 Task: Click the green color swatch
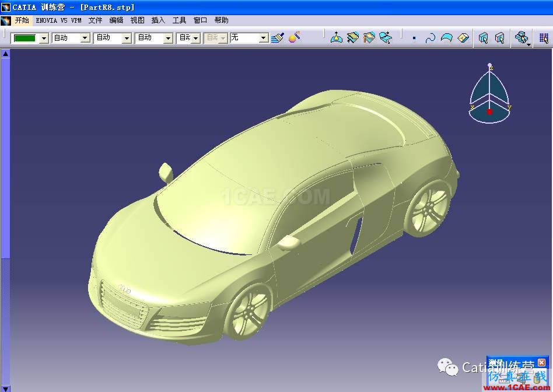click(x=24, y=38)
